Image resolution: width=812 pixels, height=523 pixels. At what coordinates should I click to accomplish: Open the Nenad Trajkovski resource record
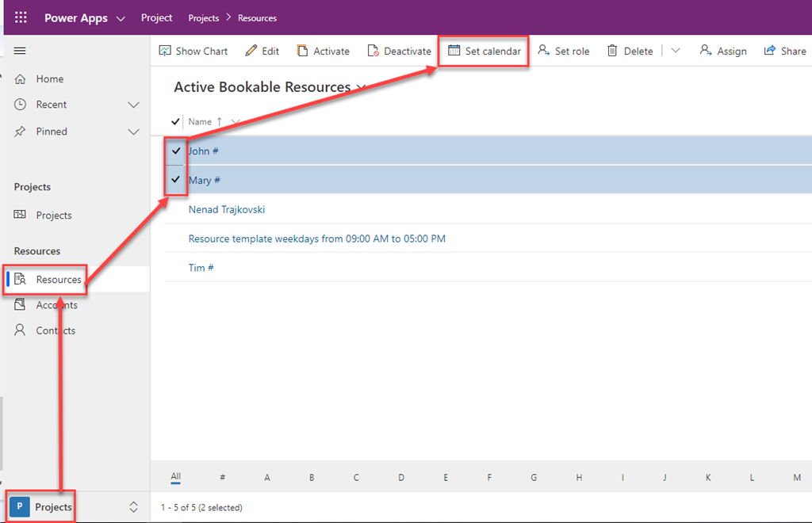click(x=226, y=210)
